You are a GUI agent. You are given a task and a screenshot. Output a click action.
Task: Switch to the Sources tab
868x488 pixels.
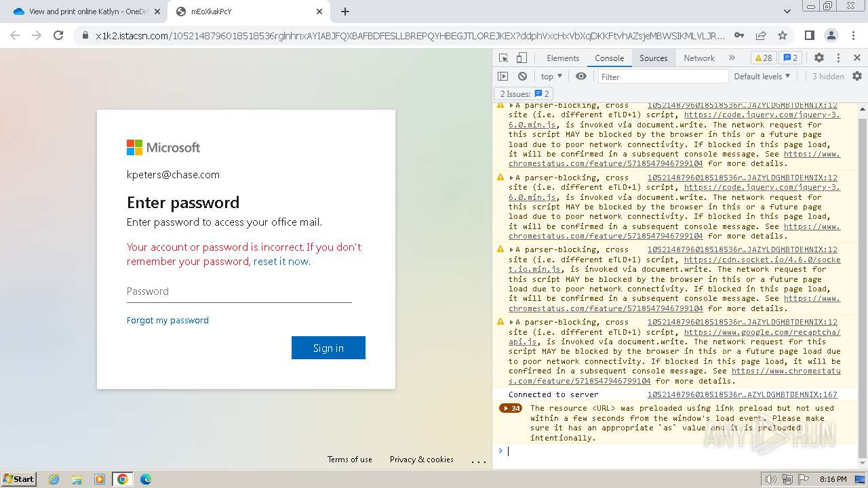point(654,58)
